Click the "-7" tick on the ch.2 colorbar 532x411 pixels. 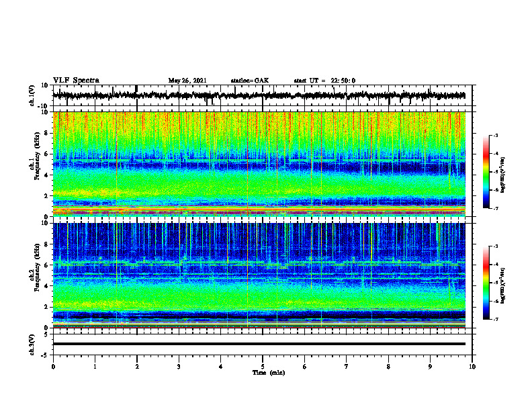coord(496,320)
